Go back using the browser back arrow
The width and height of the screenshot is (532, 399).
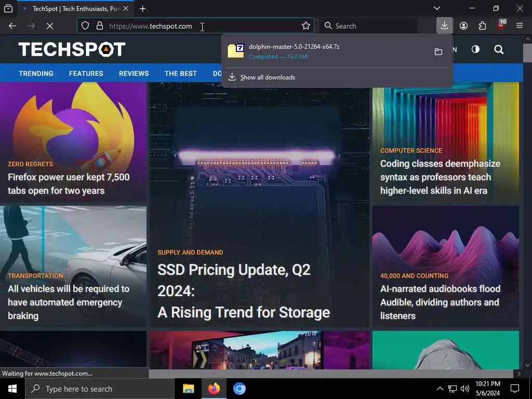coord(12,26)
